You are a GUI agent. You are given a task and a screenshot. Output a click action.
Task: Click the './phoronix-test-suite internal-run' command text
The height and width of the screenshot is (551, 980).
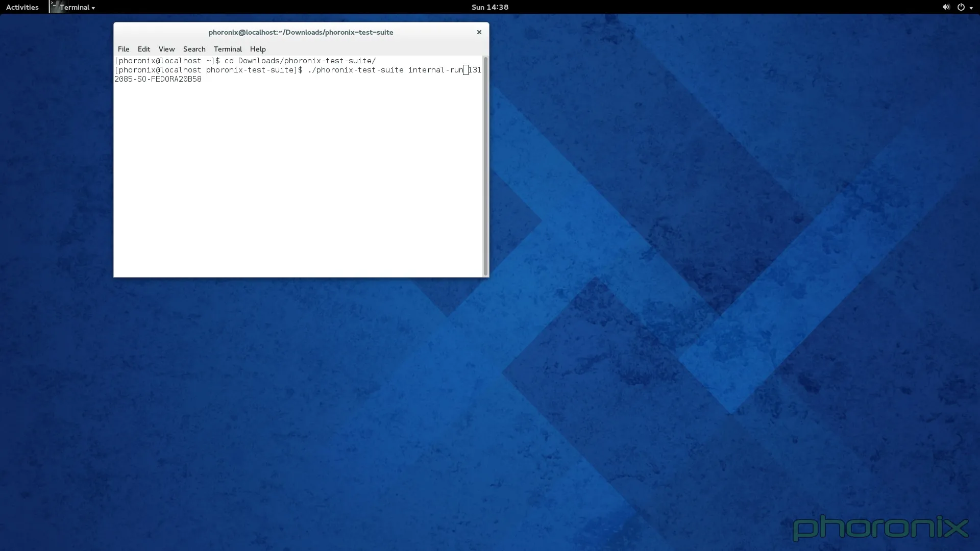385,70
